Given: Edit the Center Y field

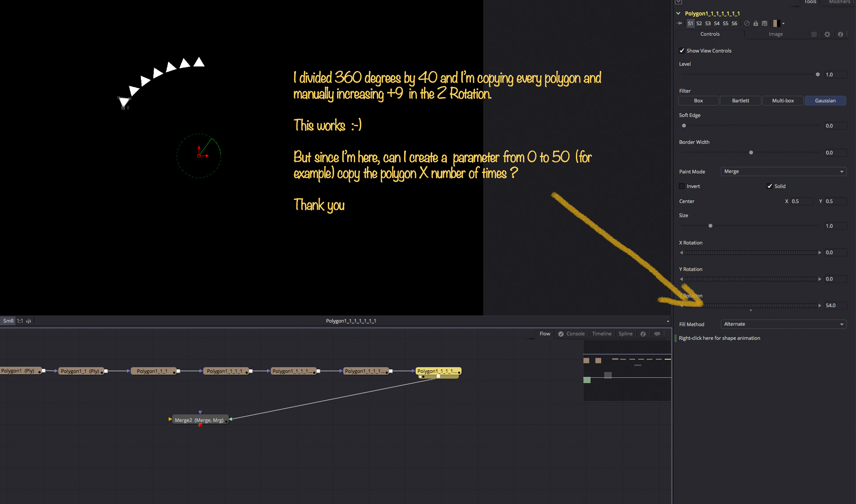Looking at the screenshot, I should coord(836,201).
